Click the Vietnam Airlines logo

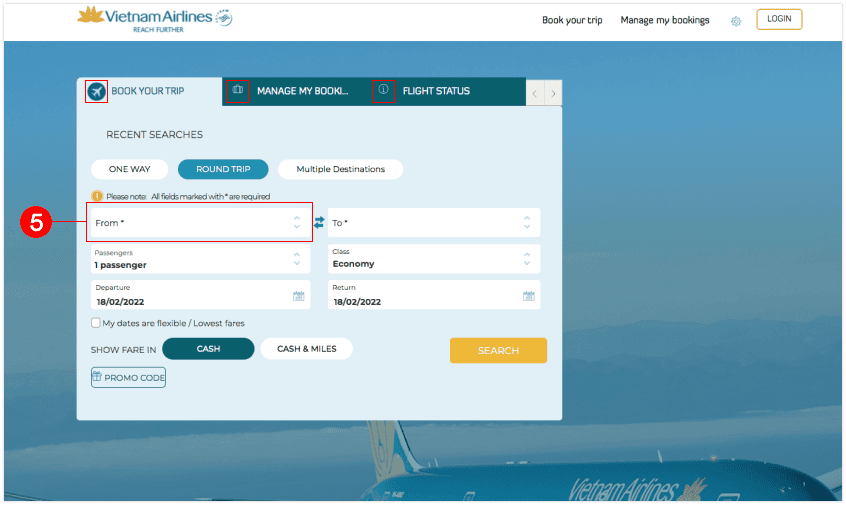pos(155,19)
